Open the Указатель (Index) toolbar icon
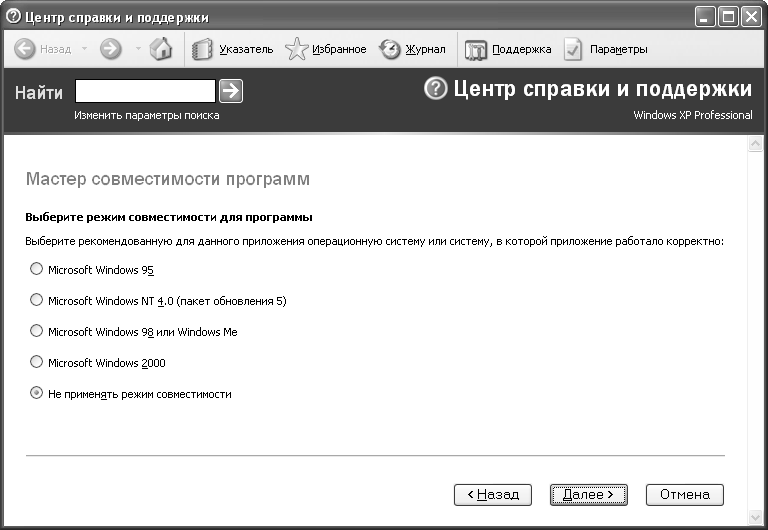 pos(203,49)
